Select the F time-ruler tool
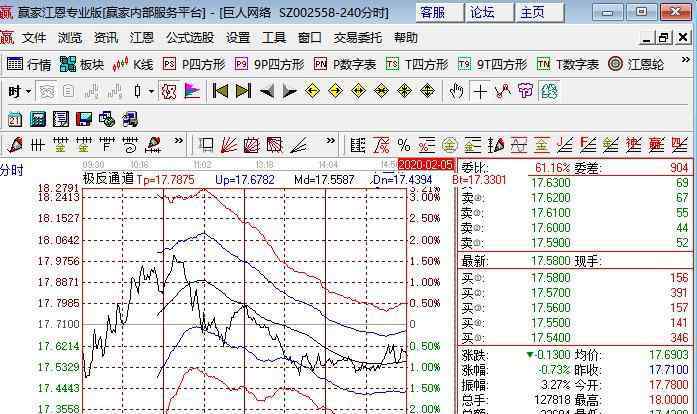697x414 pixels. (x=107, y=145)
